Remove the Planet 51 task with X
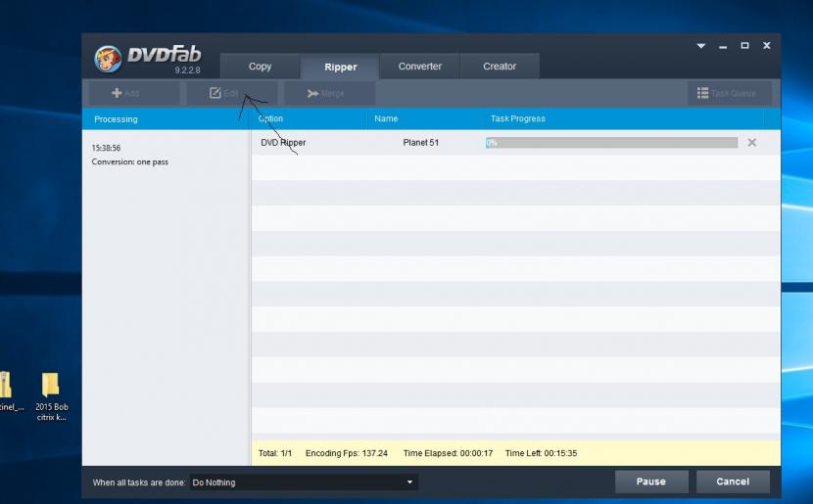The image size is (813, 504). click(752, 143)
